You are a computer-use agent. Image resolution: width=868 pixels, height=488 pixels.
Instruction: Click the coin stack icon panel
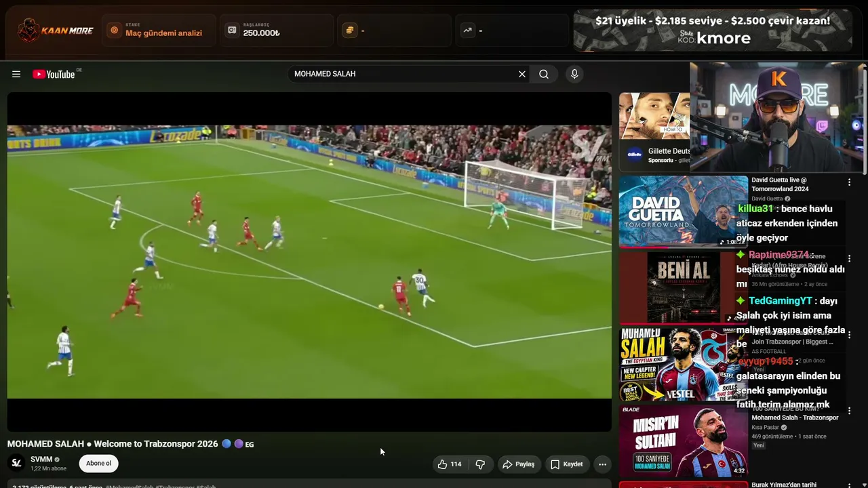394,30
